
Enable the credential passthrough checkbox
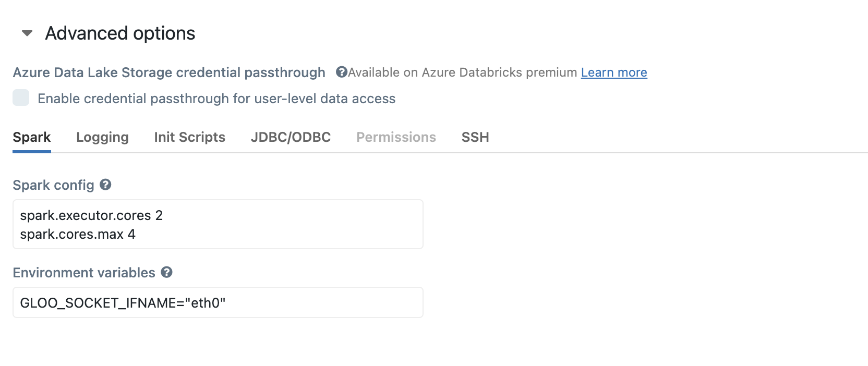coord(21,98)
